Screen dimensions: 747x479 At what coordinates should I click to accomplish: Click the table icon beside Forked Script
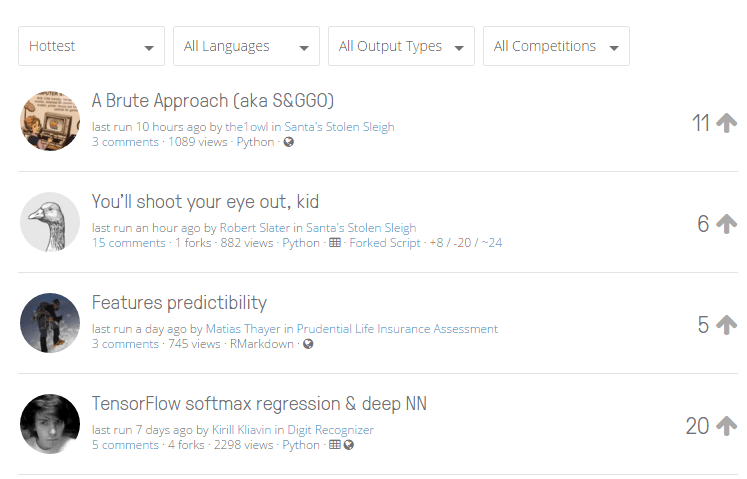coord(335,243)
